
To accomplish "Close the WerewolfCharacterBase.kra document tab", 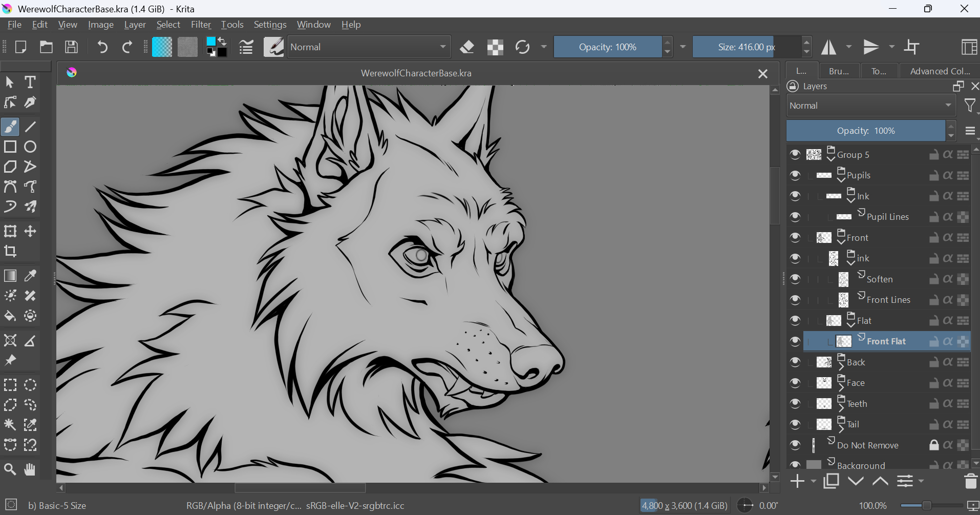I will pos(762,74).
